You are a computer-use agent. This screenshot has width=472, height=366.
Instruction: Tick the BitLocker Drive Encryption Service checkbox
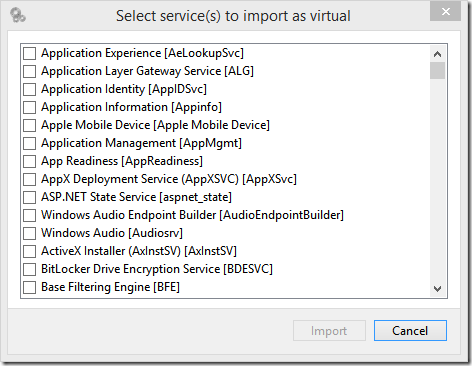coord(29,269)
